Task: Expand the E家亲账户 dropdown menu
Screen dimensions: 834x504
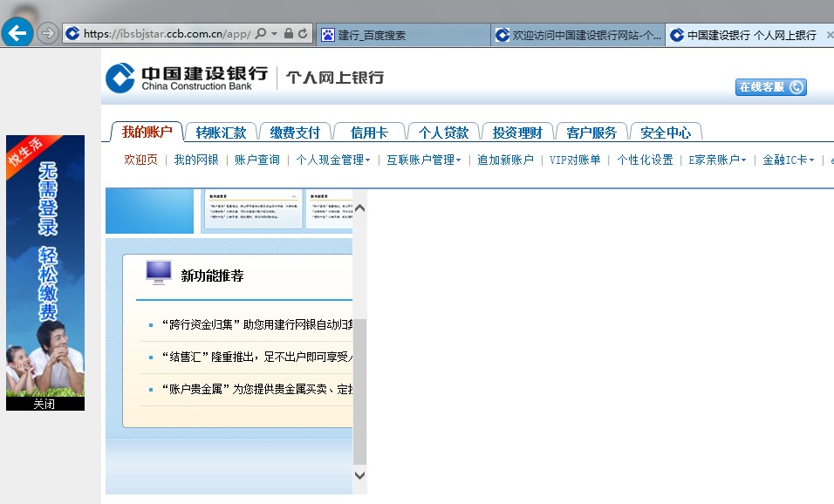Action: pyautogui.click(x=717, y=160)
